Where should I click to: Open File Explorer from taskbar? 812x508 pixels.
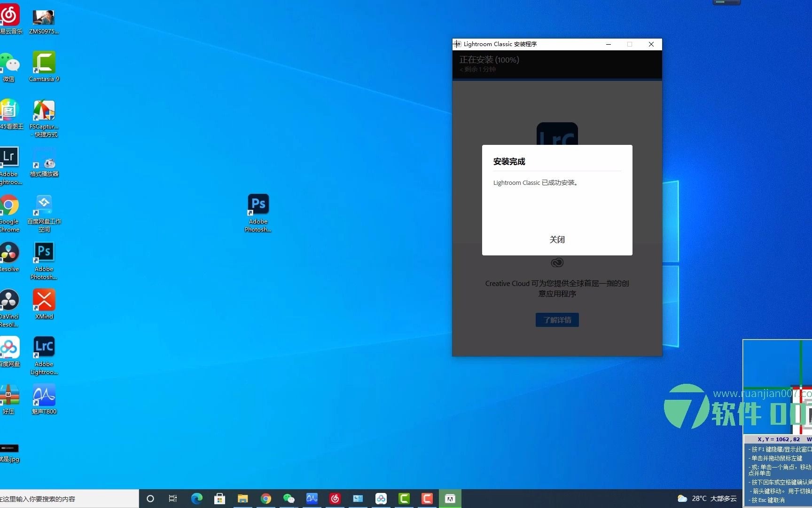pyautogui.click(x=242, y=499)
